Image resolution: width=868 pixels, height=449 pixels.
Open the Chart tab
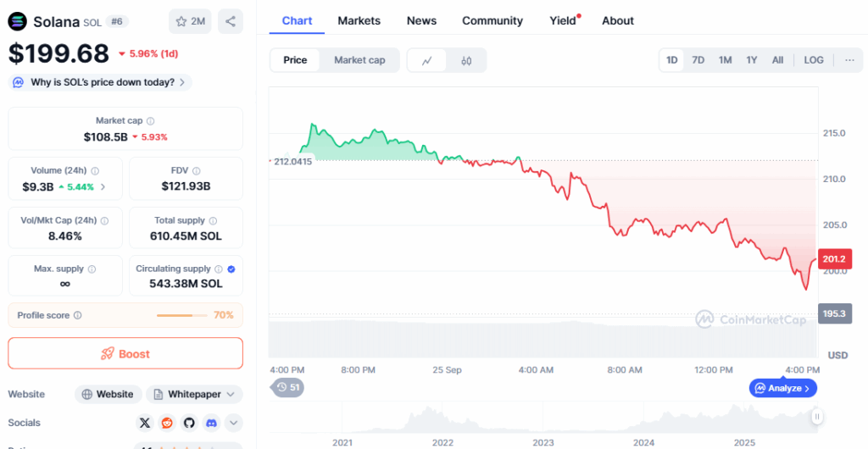point(298,21)
